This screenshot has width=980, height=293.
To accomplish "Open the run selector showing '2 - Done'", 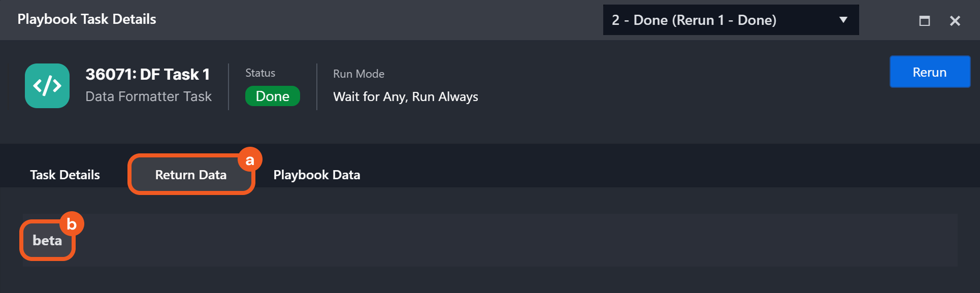I will point(721,20).
